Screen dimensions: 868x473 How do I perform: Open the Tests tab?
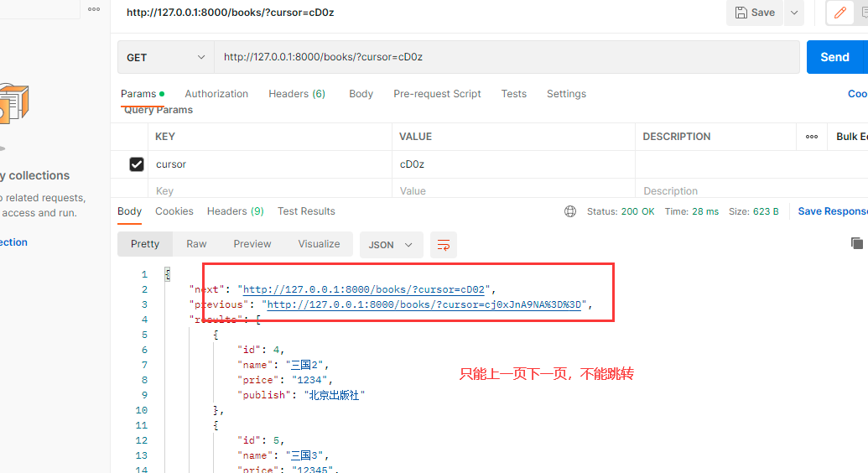coord(514,94)
